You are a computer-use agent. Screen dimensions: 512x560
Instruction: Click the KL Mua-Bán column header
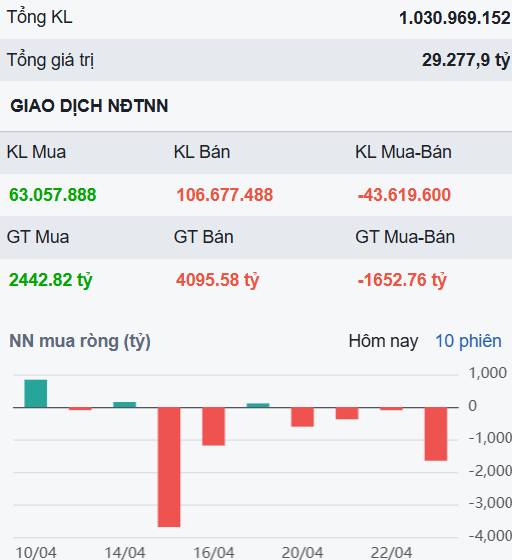point(403,152)
